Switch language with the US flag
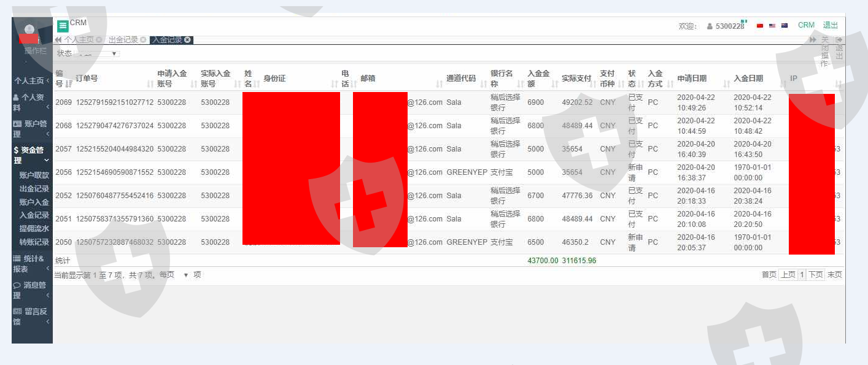 772,26
